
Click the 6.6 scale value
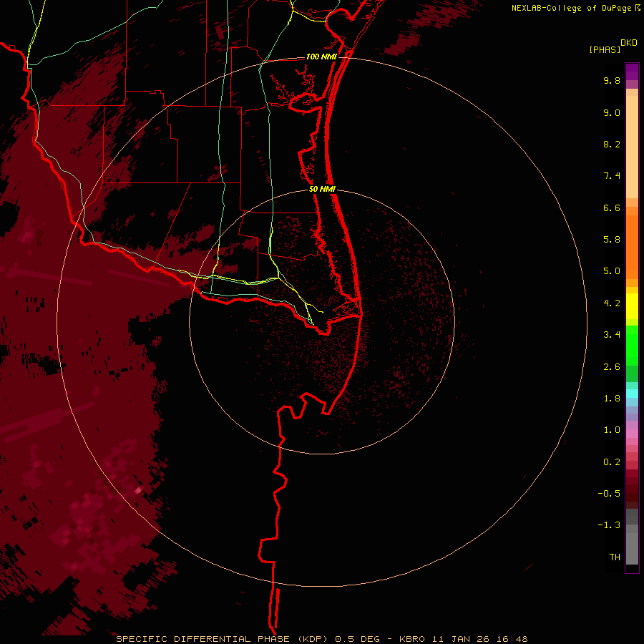pyautogui.click(x=612, y=208)
